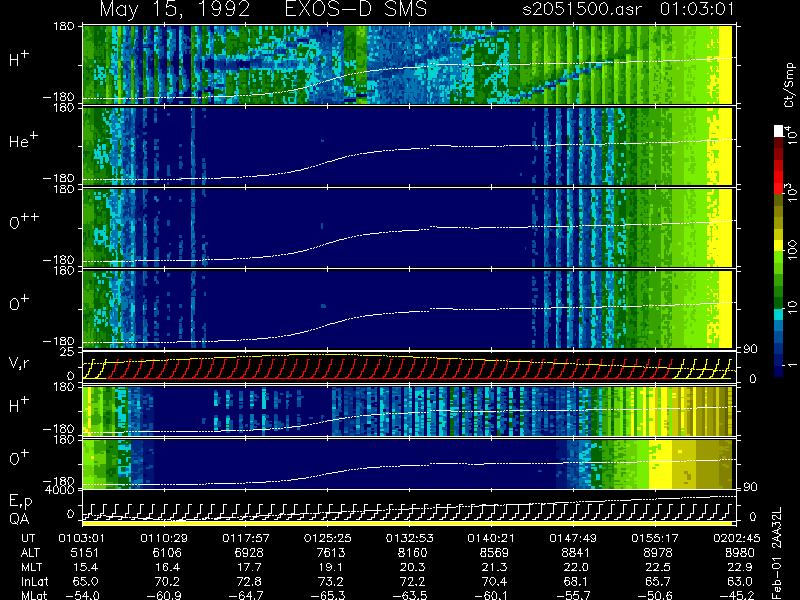Pick the yellow segment of the color bar

[x=779, y=247]
